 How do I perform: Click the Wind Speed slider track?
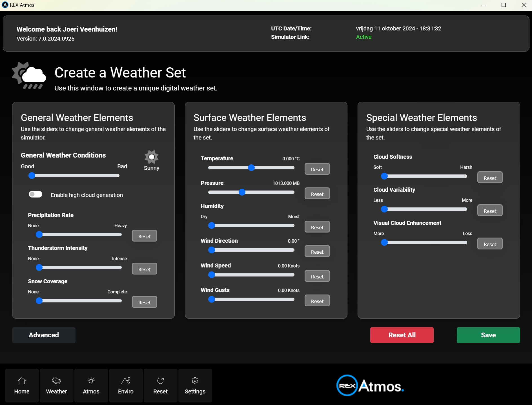[x=254, y=275]
